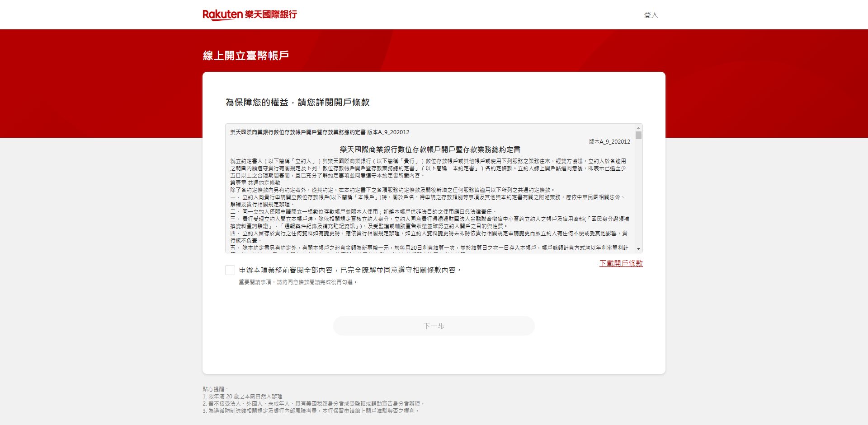Check the agreement checkbox for 申辦本項業務前審閱全部內容
This screenshot has height=425, width=868.
(x=230, y=270)
